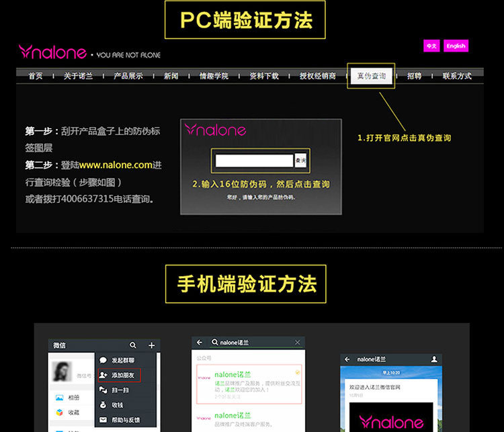Open the 新闻 navigation item
Screen dimensions: 504x432
tap(171, 76)
